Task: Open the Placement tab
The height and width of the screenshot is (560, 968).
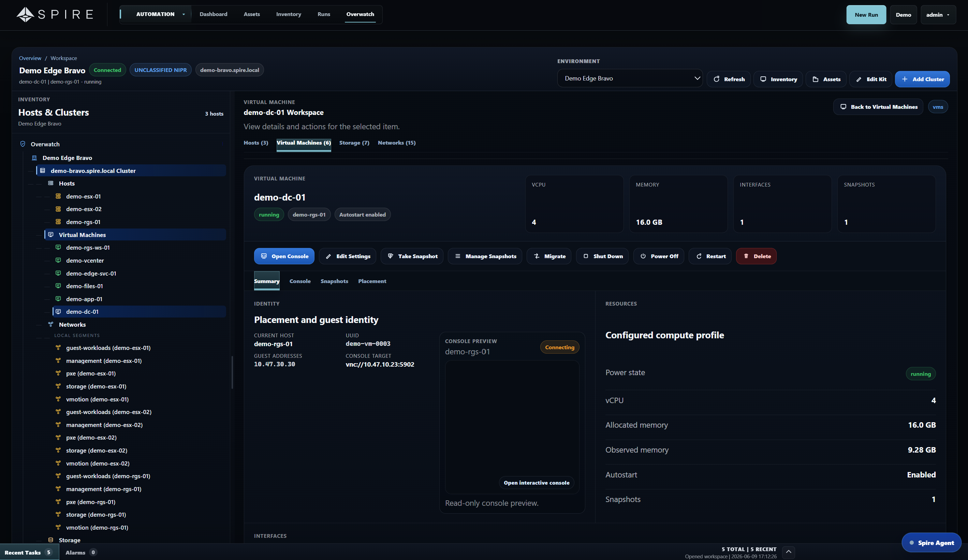Action: [x=372, y=281]
